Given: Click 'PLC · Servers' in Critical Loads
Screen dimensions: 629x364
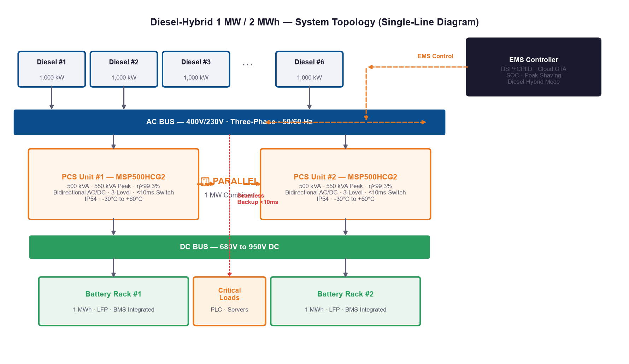Looking at the screenshot, I should [229, 310].
